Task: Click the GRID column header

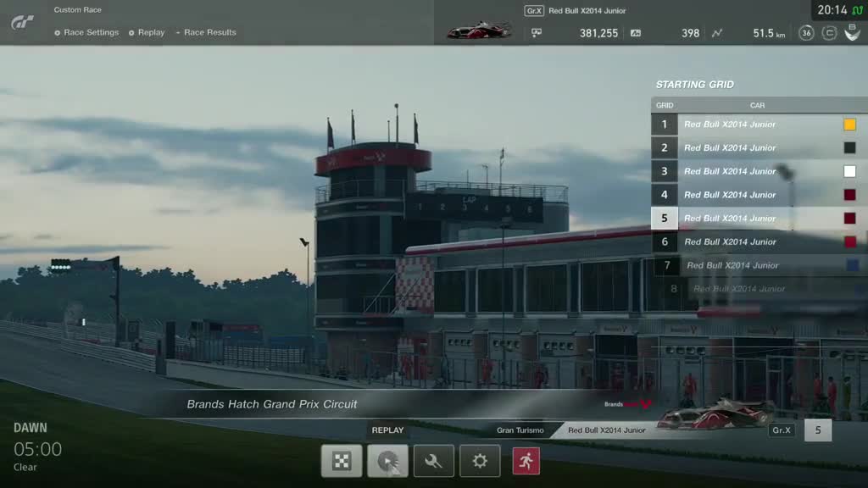Action: coord(665,105)
